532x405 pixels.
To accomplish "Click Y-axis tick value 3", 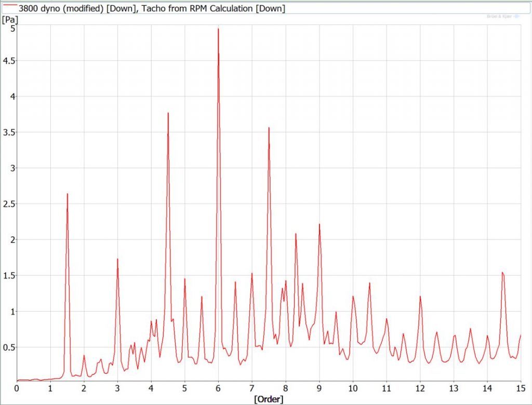I will (x=12, y=168).
